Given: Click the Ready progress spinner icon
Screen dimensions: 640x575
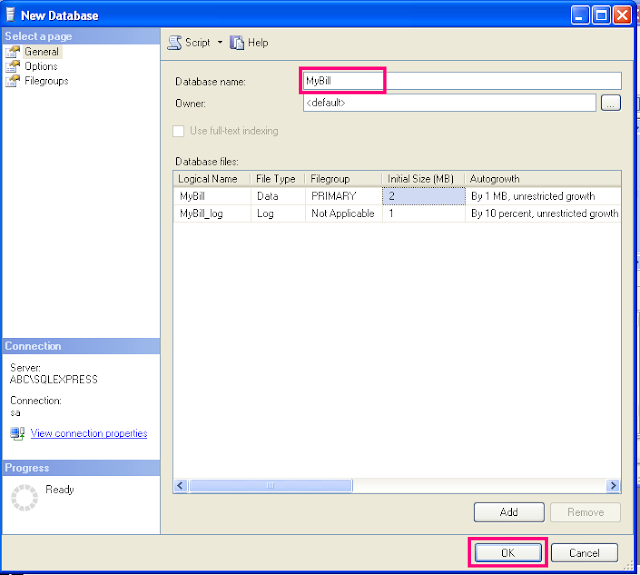Looking at the screenshot, I should pos(24,497).
